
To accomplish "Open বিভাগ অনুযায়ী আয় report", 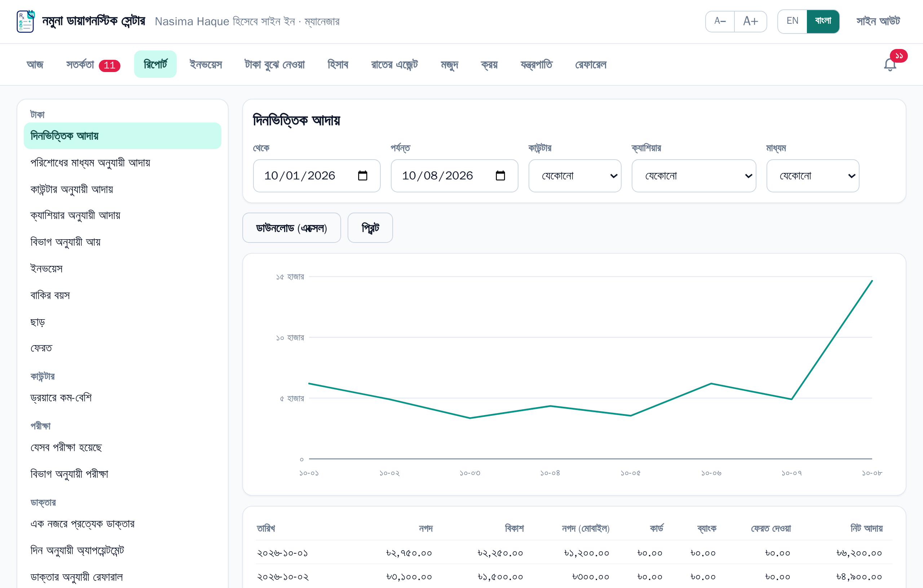I will [122, 242].
